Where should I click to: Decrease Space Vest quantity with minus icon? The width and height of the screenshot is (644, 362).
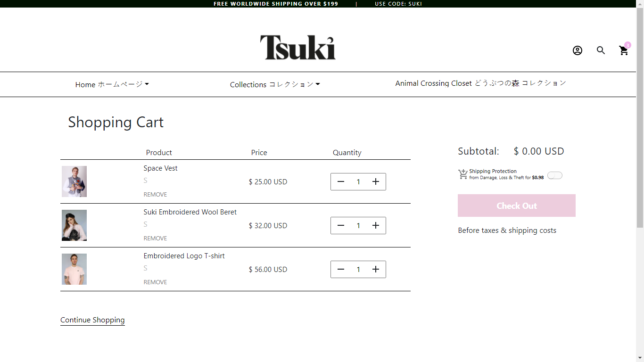(x=341, y=181)
